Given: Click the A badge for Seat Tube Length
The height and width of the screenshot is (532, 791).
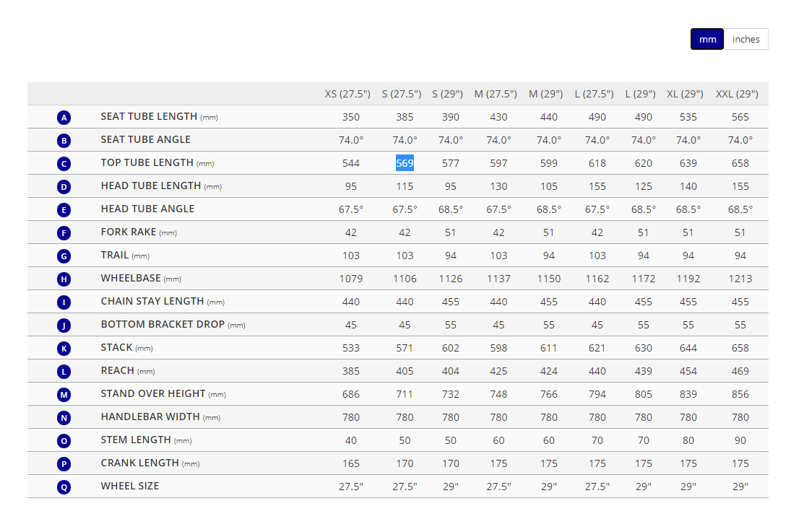Looking at the screenshot, I should coord(64,118).
